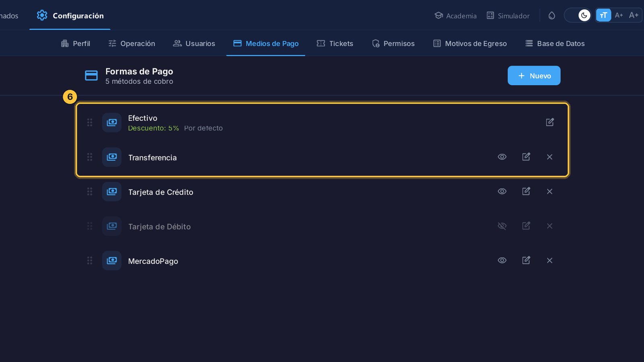
Task: Click the Efectivo cash icon
Action: [112, 122]
